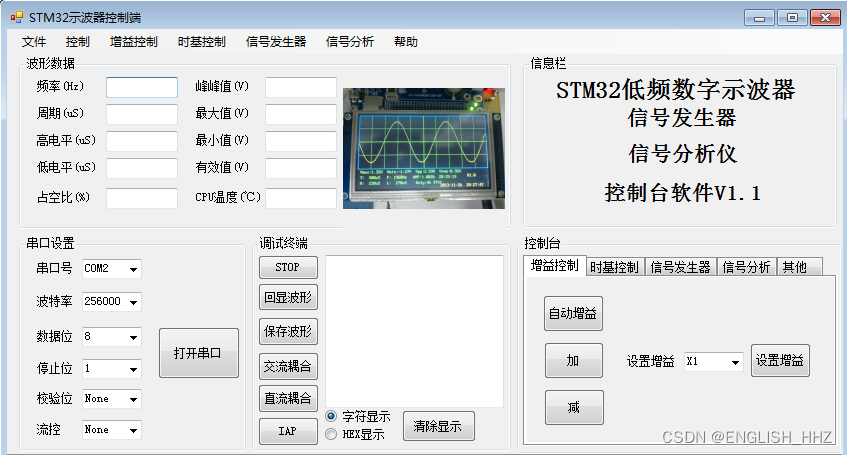Click the 频率 (Hz) input field
Image resolution: width=847 pixels, height=455 pixels.
click(142, 87)
